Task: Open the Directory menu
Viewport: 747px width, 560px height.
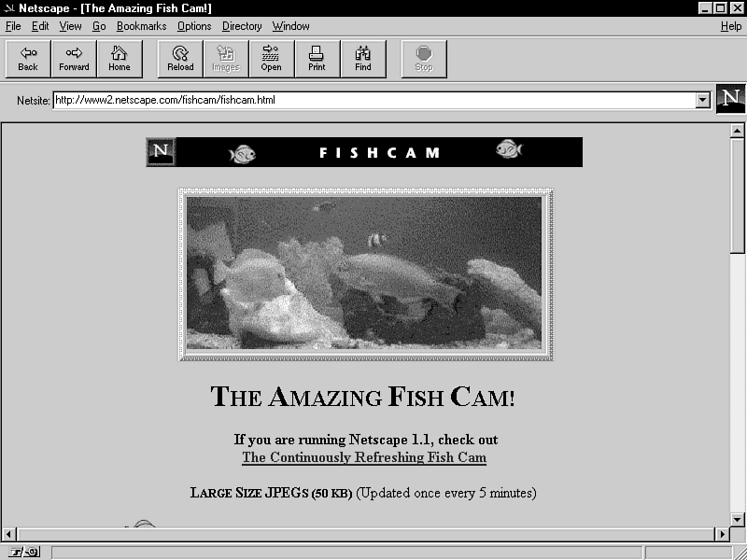Action: [242, 26]
